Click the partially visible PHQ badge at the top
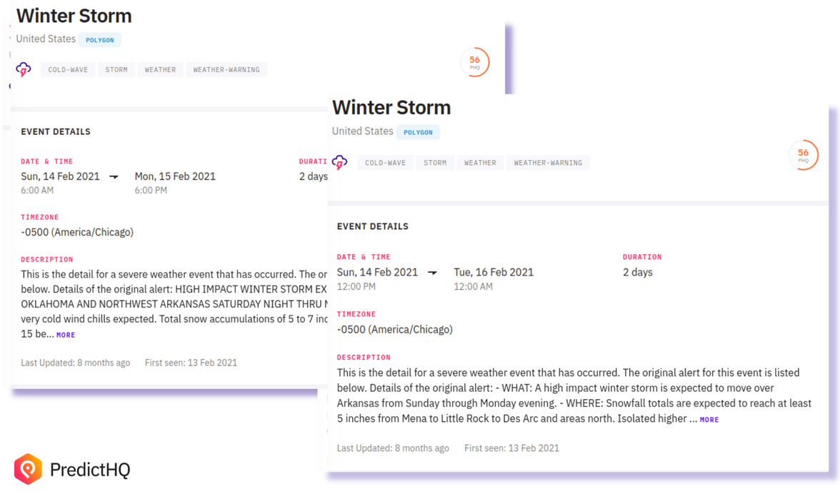 [x=475, y=62]
